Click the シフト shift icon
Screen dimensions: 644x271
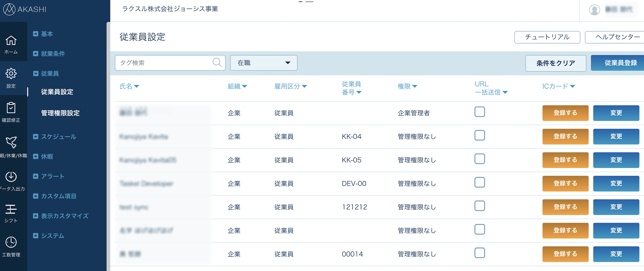pos(11,209)
